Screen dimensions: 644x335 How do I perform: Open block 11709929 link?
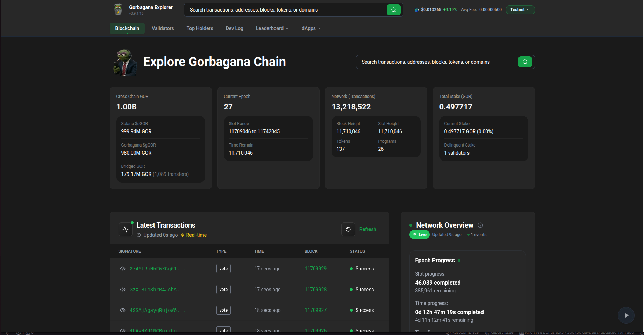point(315,269)
